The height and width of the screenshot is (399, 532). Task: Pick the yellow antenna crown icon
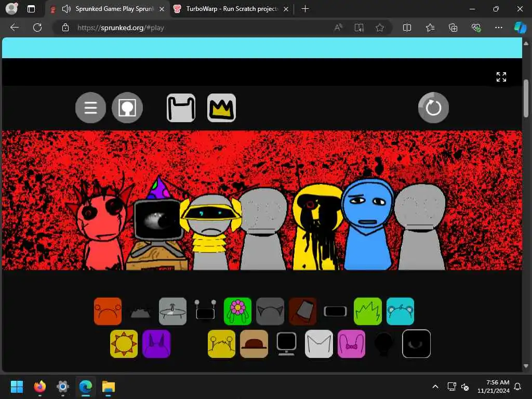tap(221, 344)
